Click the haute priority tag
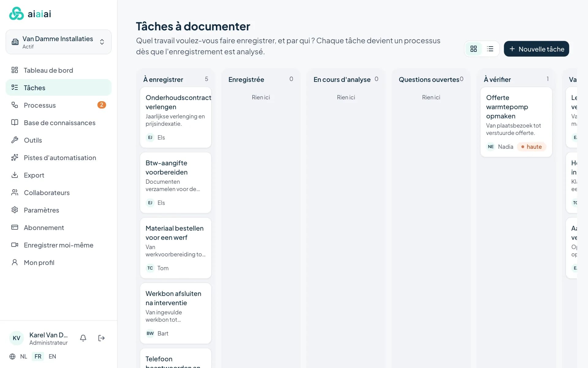The height and width of the screenshot is (368, 588). pyautogui.click(x=531, y=147)
